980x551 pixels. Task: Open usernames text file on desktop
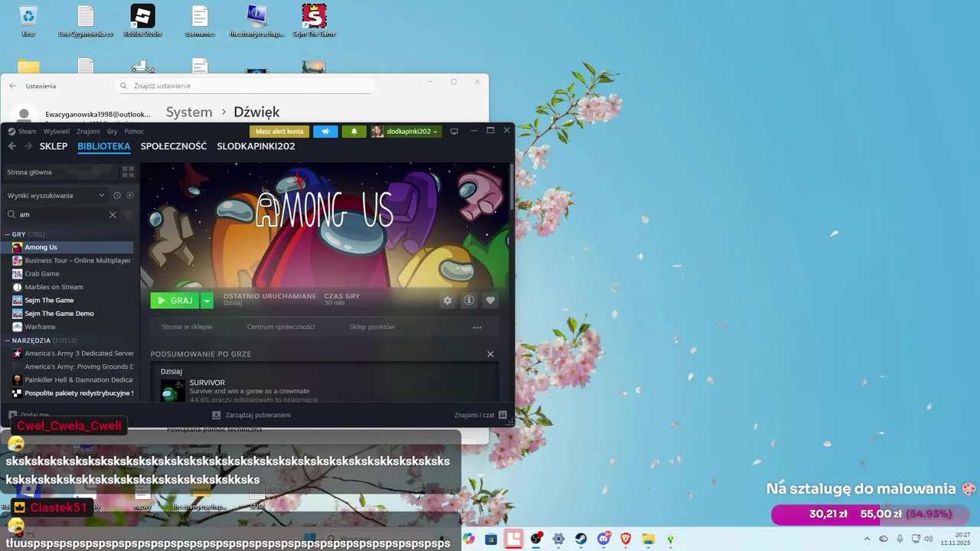(x=200, y=21)
